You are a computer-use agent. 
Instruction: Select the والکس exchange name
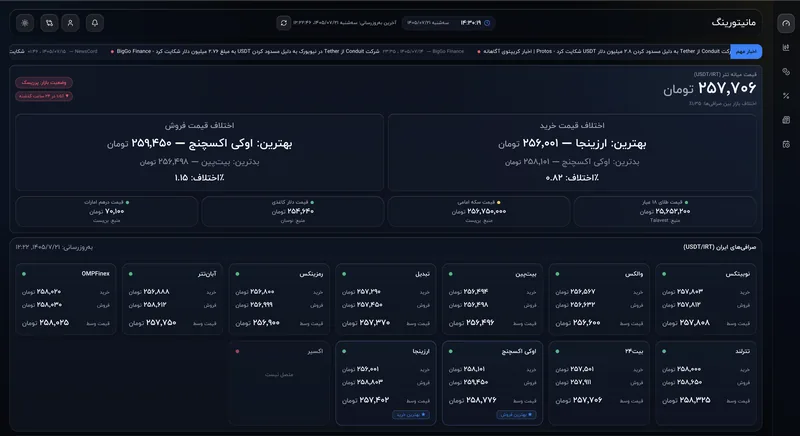(x=634, y=274)
